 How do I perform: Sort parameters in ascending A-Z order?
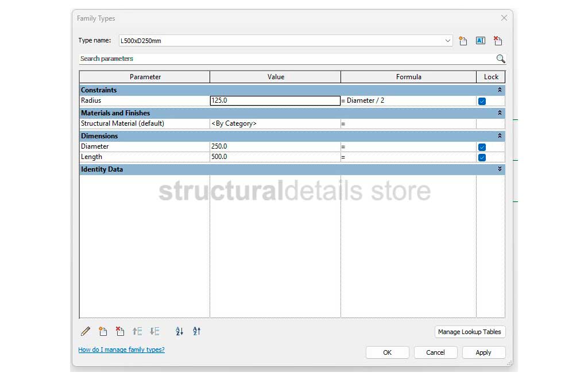coord(179,331)
